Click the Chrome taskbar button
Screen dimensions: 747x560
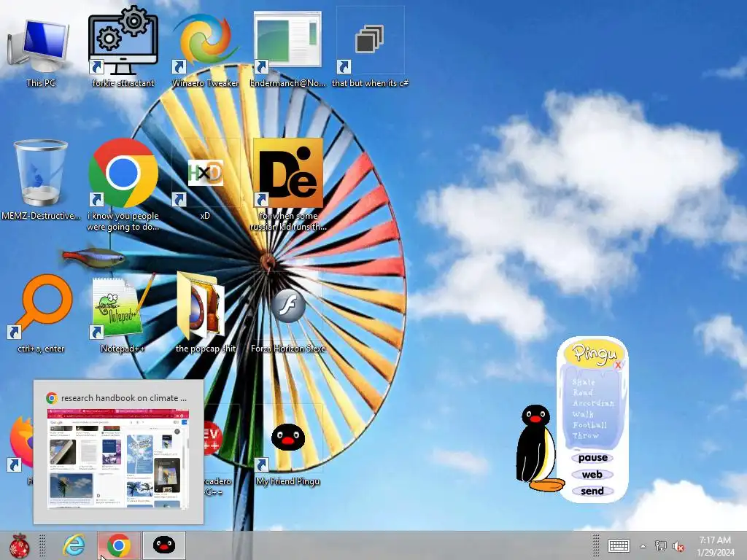[x=119, y=545]
